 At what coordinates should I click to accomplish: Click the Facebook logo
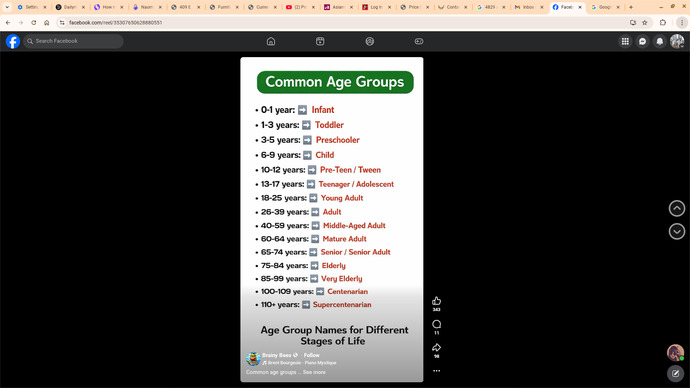[x=13, y=41]
